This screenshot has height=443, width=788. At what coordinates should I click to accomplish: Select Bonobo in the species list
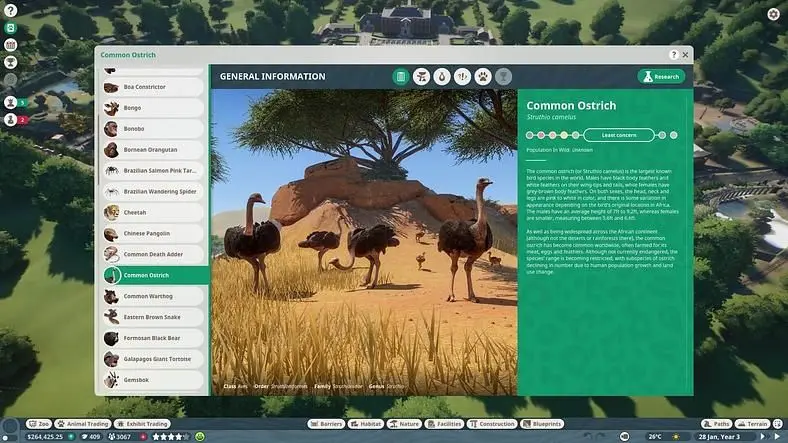[153, 129]
